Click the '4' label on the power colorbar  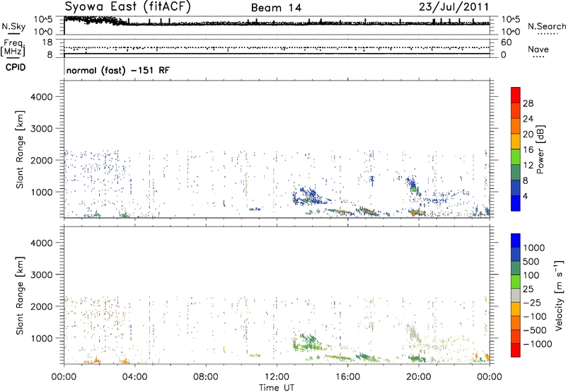tap(526, 197)
